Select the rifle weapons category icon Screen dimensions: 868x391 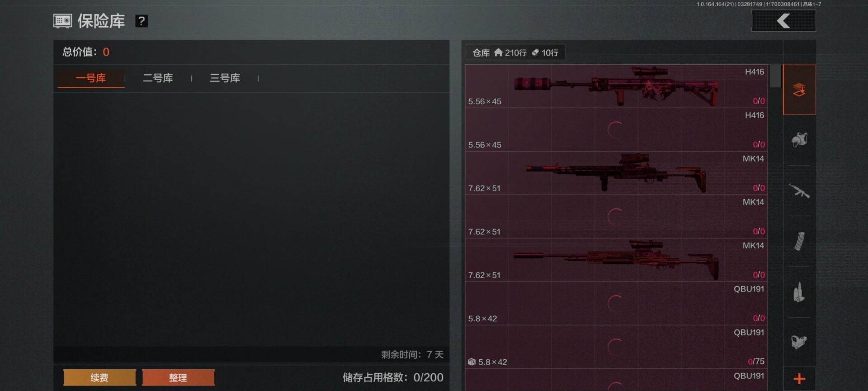(x=799, y=191)
